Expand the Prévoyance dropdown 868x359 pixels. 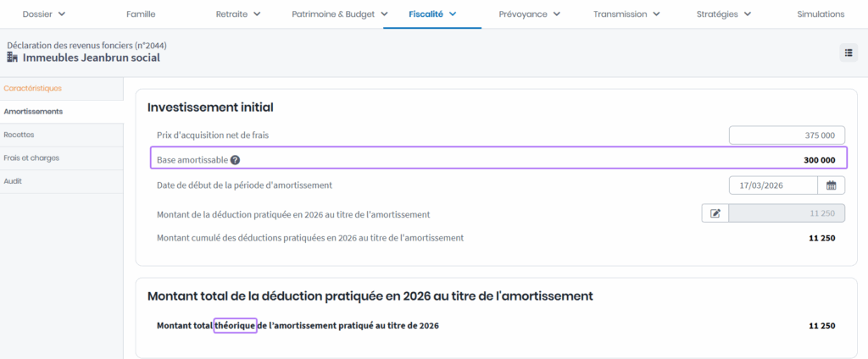click(529, 14)
